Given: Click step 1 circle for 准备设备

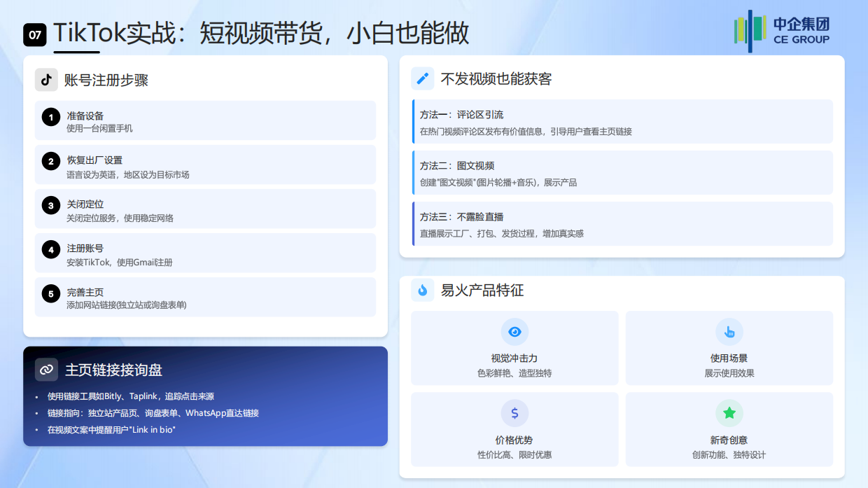Looking at the screenshot, I should click(50, 117).
